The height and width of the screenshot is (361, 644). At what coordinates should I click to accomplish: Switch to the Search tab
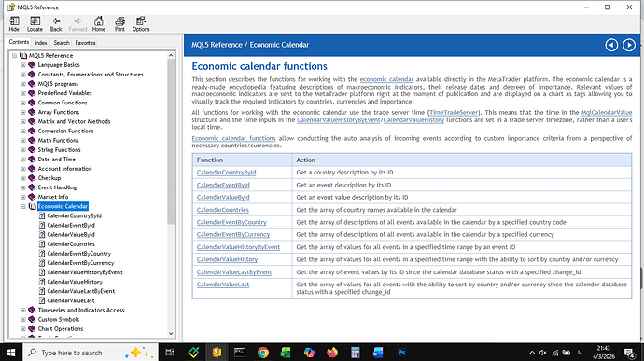[62, 42]
